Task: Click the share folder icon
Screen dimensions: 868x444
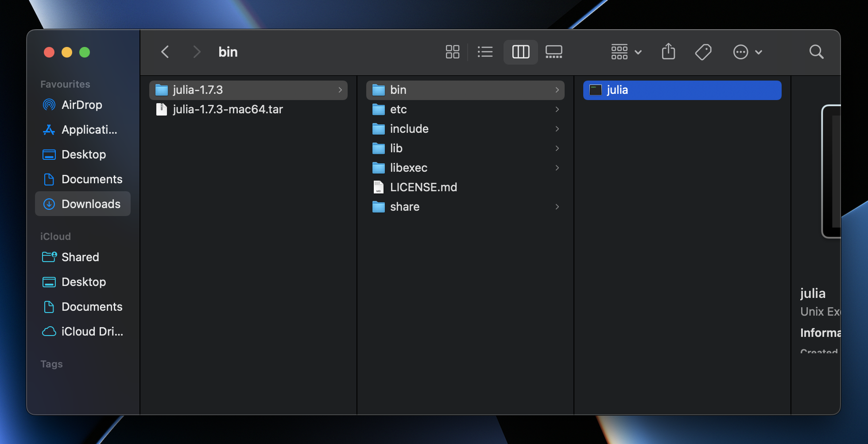Action: [379, 207]
